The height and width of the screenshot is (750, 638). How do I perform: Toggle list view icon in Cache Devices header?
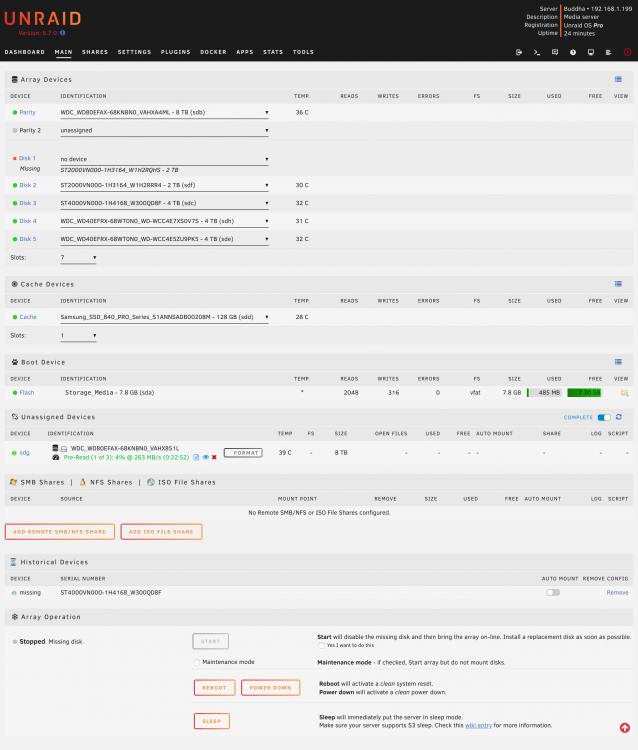tap(618, 284)
